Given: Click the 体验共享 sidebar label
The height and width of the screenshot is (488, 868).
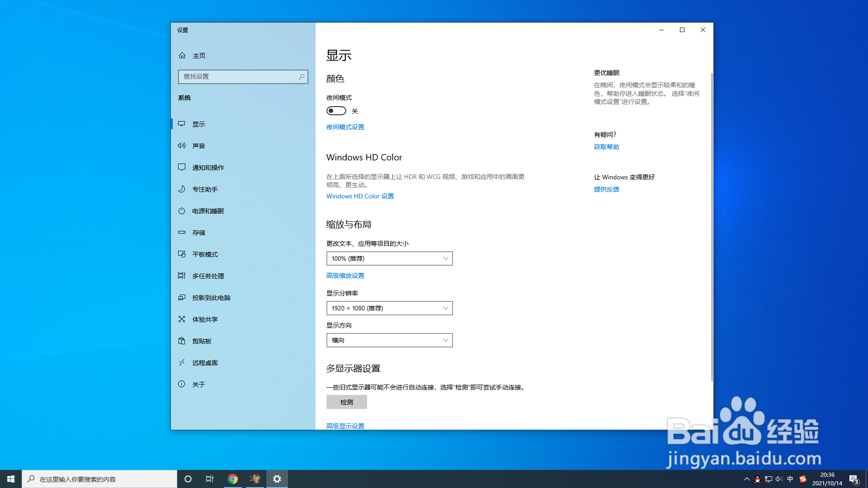Looking at the screenshot, I should (205, 319).
